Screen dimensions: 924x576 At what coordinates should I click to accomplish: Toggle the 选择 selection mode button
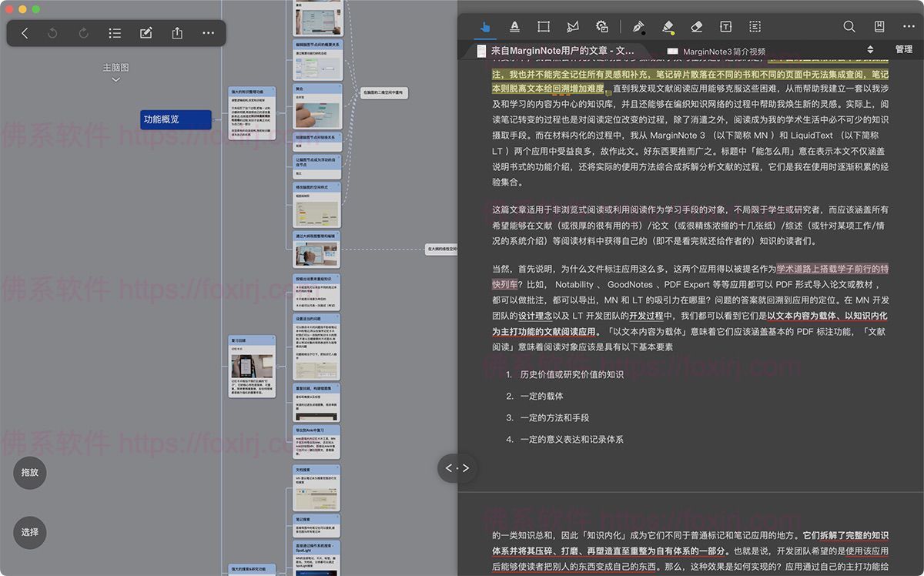click(30, 532)
